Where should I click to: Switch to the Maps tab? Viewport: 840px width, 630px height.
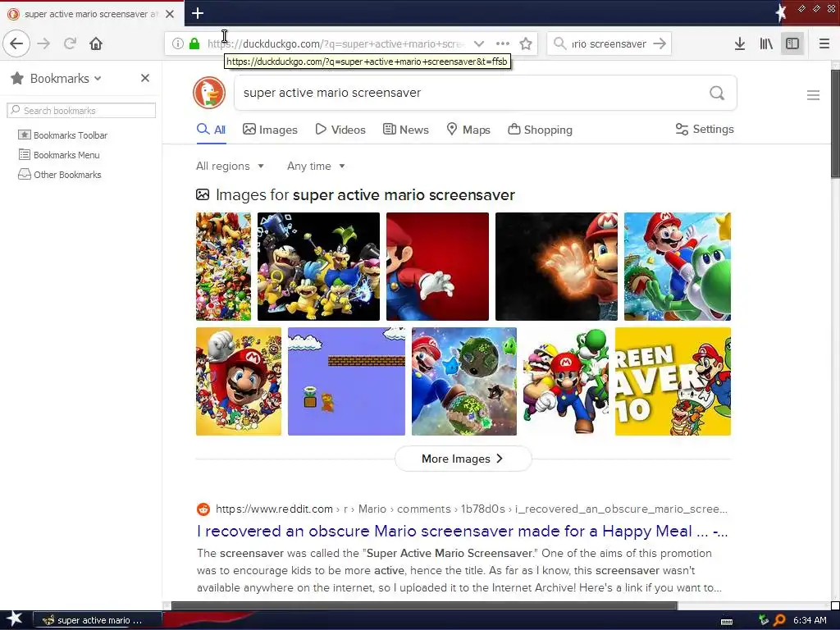point(468,130)
